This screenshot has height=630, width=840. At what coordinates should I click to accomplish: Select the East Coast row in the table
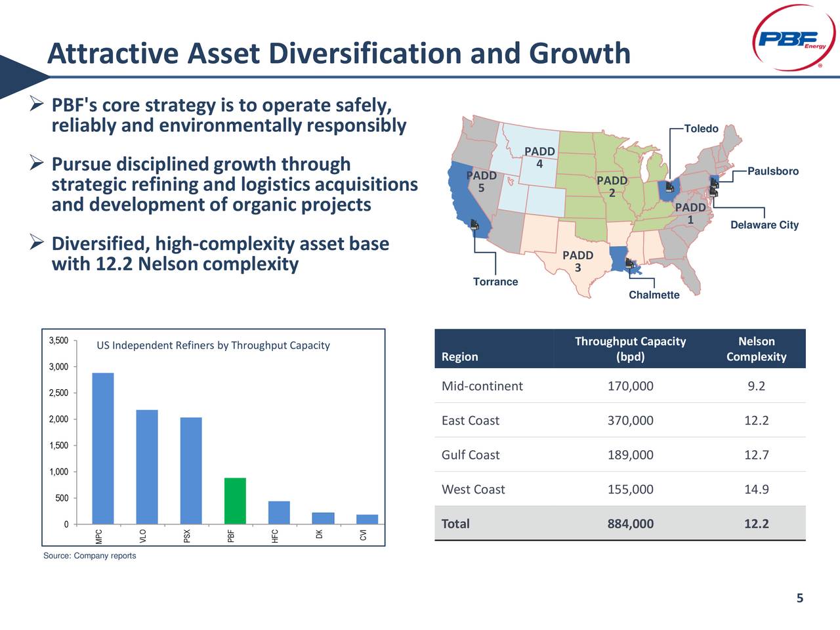coord(470,420)
